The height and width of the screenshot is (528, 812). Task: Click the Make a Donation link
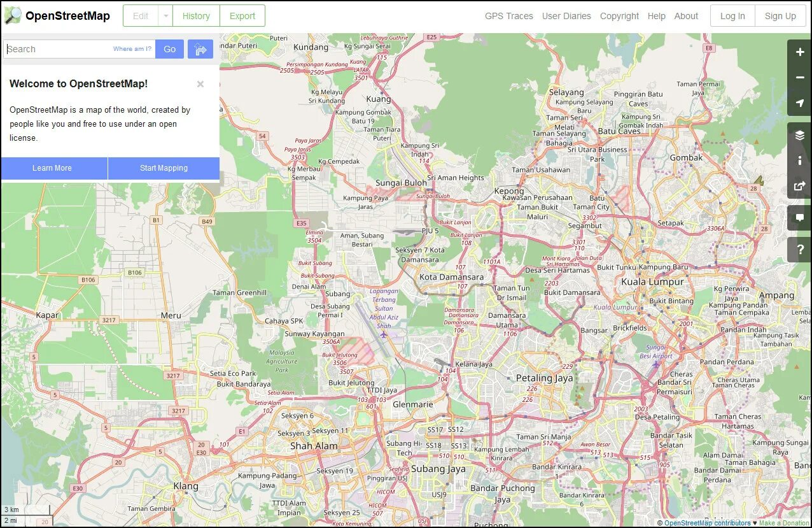[784, 523]
